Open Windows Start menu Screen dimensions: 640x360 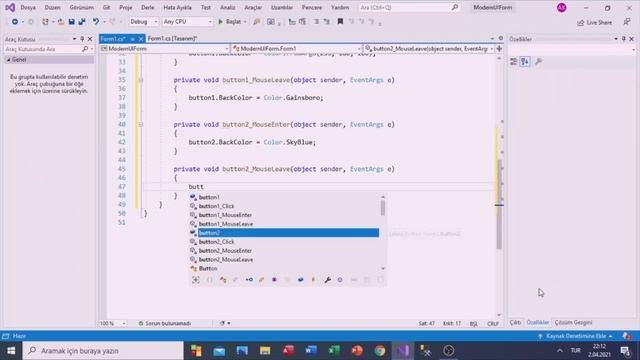pos(11,351)
